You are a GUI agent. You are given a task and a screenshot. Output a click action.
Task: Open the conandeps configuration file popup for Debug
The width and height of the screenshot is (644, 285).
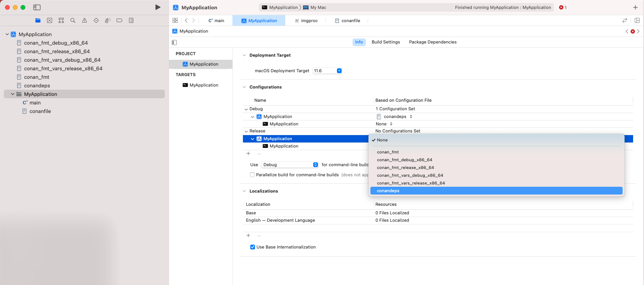394,117
